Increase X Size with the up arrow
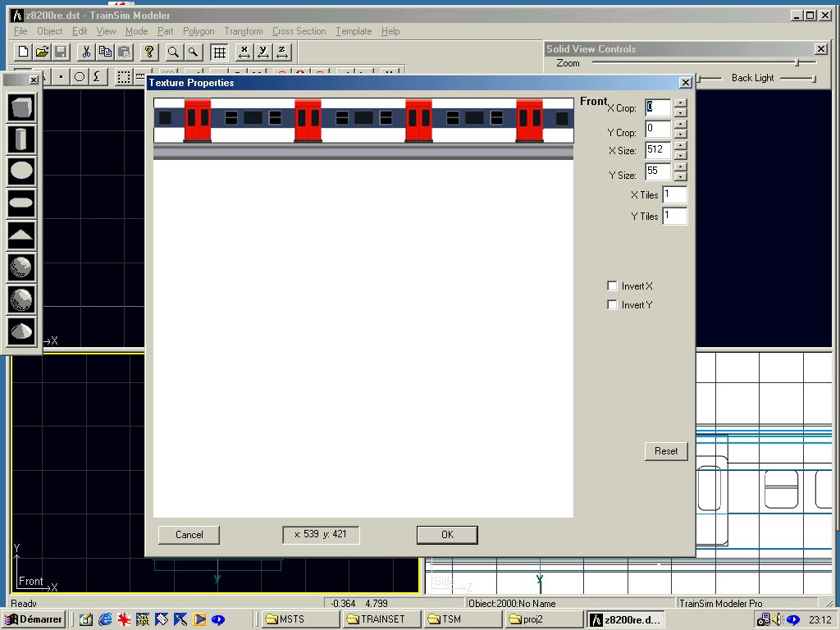This screenshot has height=630, width=840. coord(680,145)
